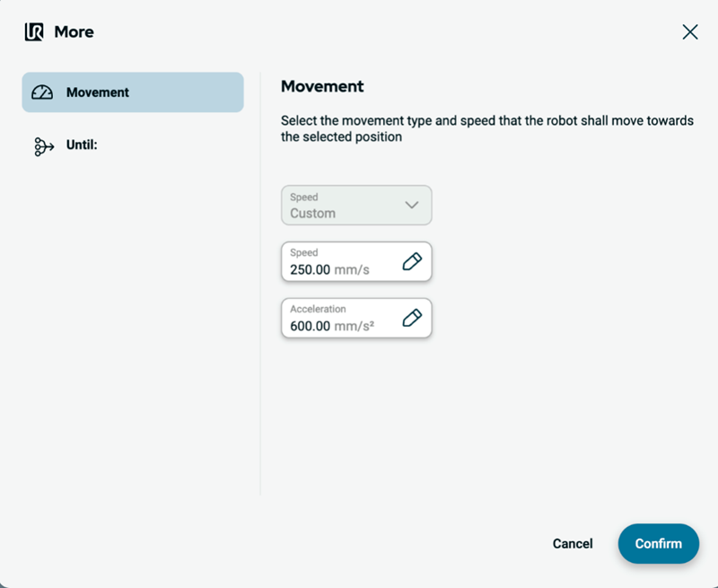Open the Until: section
Image resolution: width=718 pixels, height=588 pixels.
click(x=82, y=145)
